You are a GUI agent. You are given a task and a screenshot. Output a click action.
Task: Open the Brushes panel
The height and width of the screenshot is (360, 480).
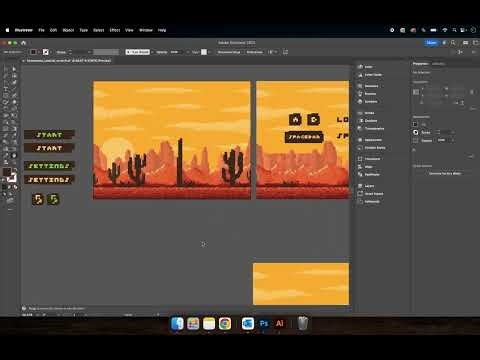coord(367,94)
